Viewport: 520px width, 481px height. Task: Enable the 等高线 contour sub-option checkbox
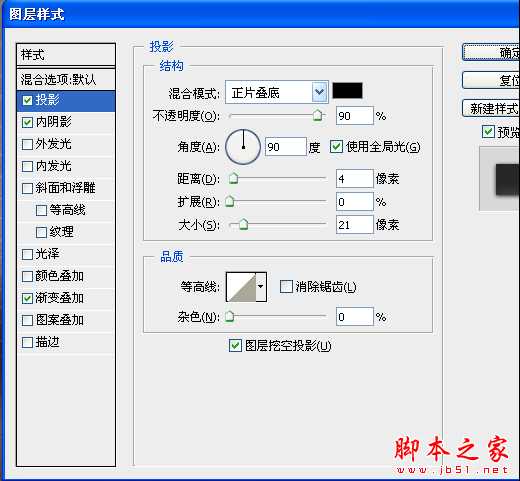(x=41, y=210)
